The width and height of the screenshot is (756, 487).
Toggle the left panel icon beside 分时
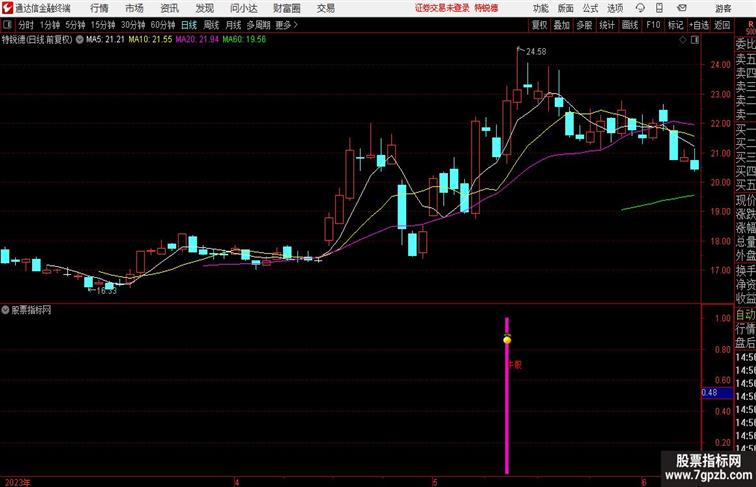click(x=7, y=25)
